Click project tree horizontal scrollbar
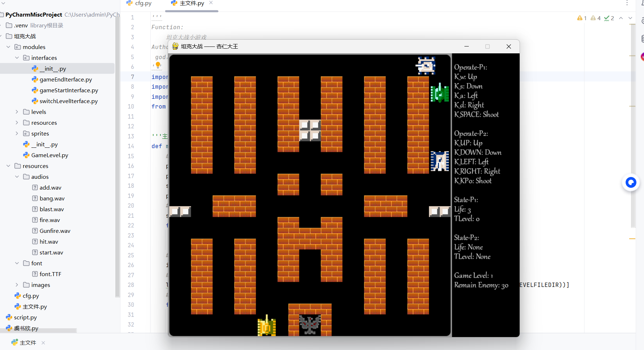 [38, 330]
